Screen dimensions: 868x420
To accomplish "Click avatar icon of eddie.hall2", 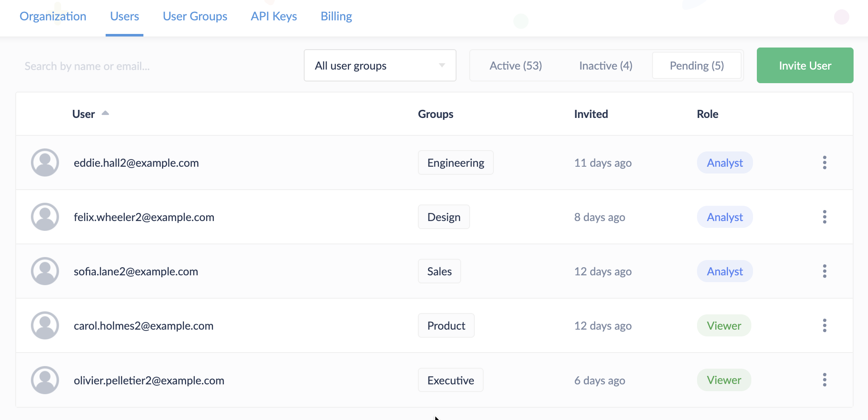I will point(45,162).
